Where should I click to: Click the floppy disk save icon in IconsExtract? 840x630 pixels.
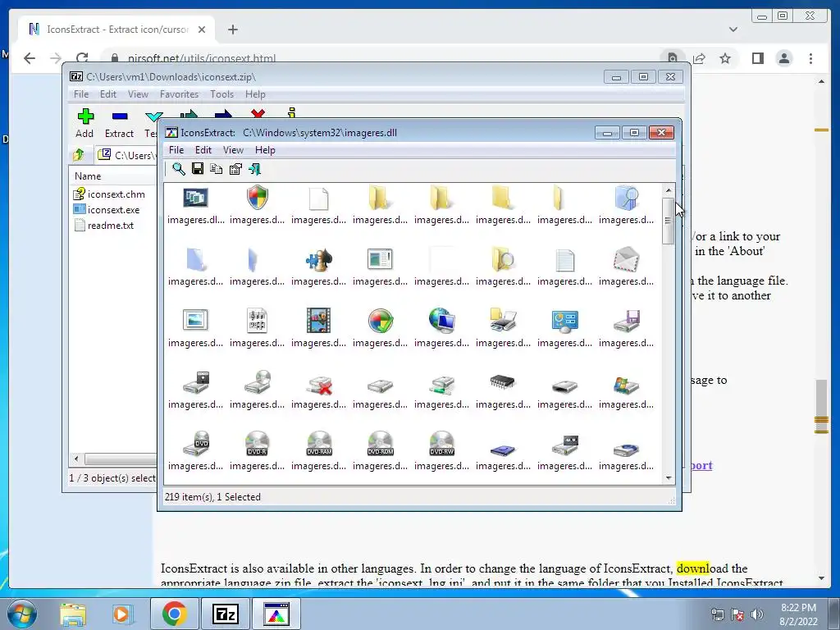click(x=197, y=169)
